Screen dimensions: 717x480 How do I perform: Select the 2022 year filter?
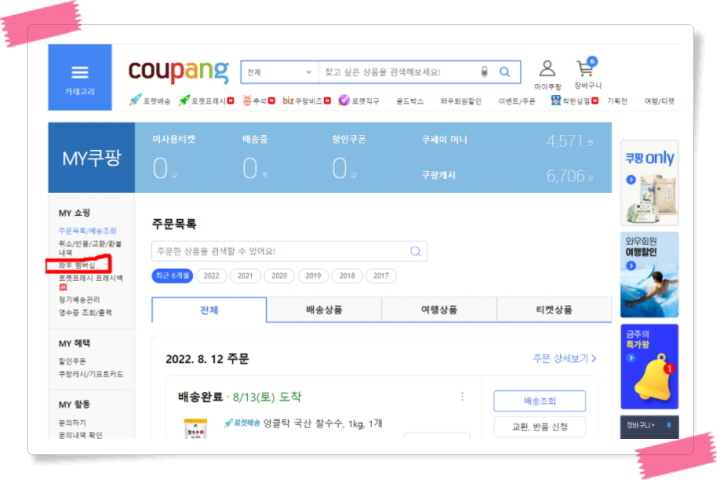tap(211, 276)
